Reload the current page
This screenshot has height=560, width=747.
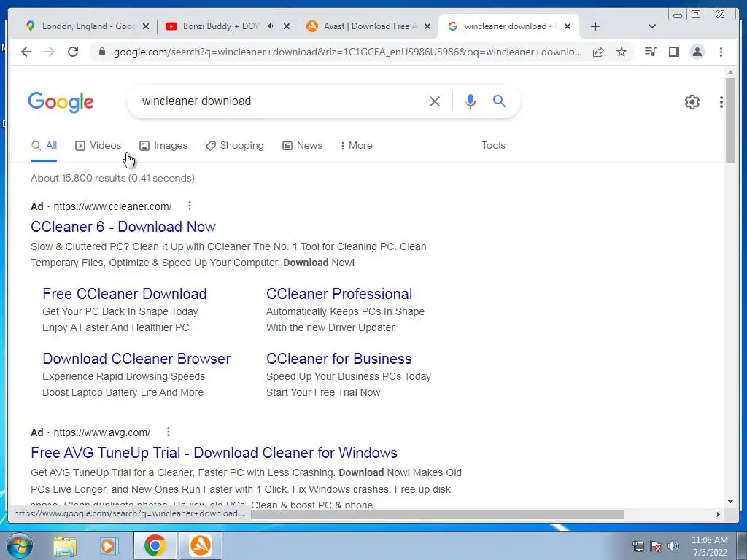click(x=73, y=52)
